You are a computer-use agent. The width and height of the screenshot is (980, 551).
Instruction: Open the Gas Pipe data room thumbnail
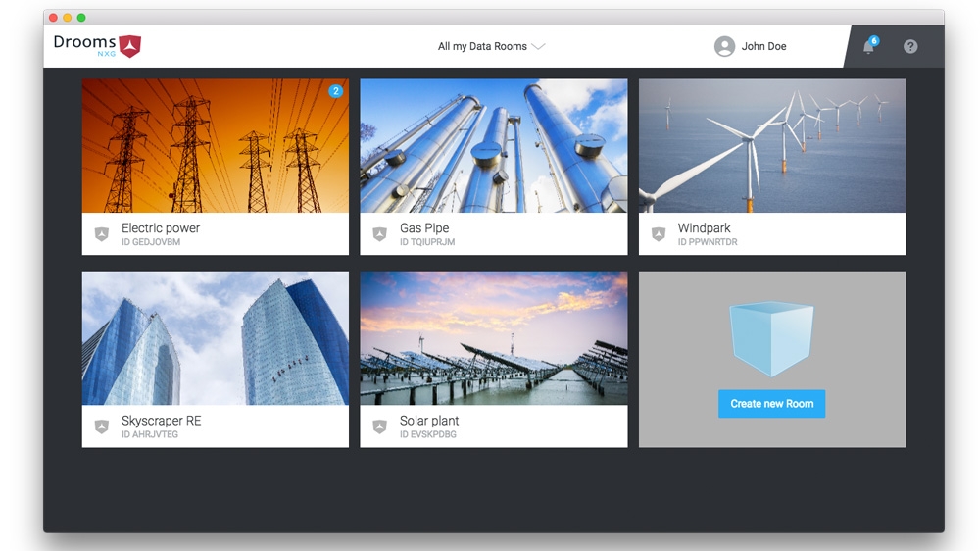(x=493, y=146)
